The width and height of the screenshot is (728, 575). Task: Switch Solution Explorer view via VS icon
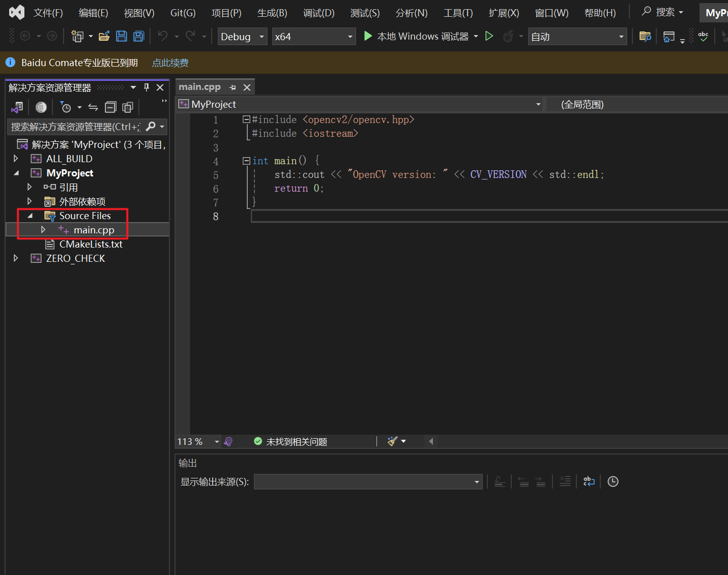click(17, 107)
